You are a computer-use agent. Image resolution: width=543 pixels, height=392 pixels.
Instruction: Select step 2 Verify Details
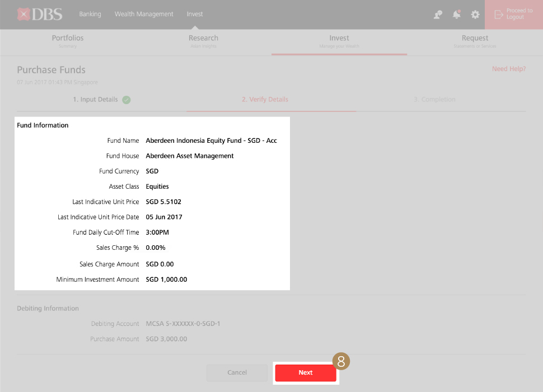click(265, 99)
